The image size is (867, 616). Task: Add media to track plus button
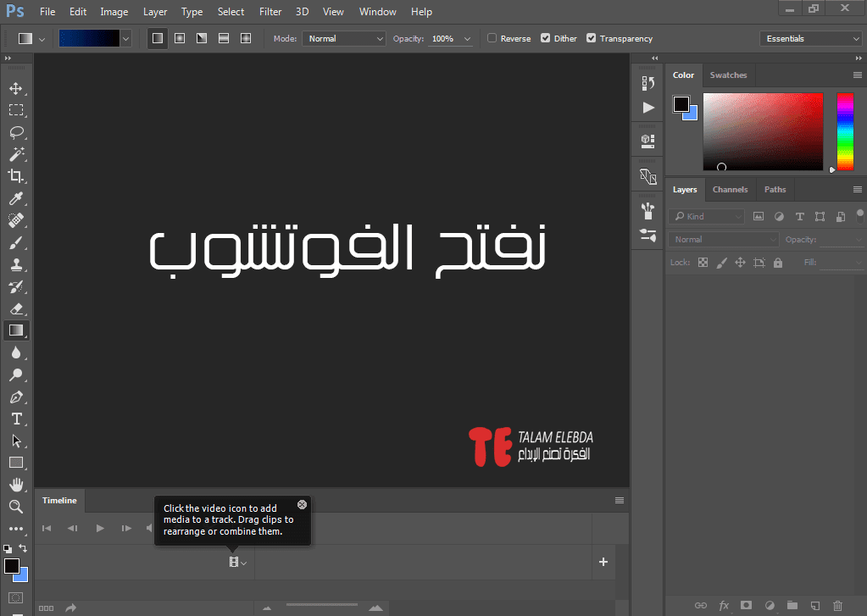coord(603,562)
